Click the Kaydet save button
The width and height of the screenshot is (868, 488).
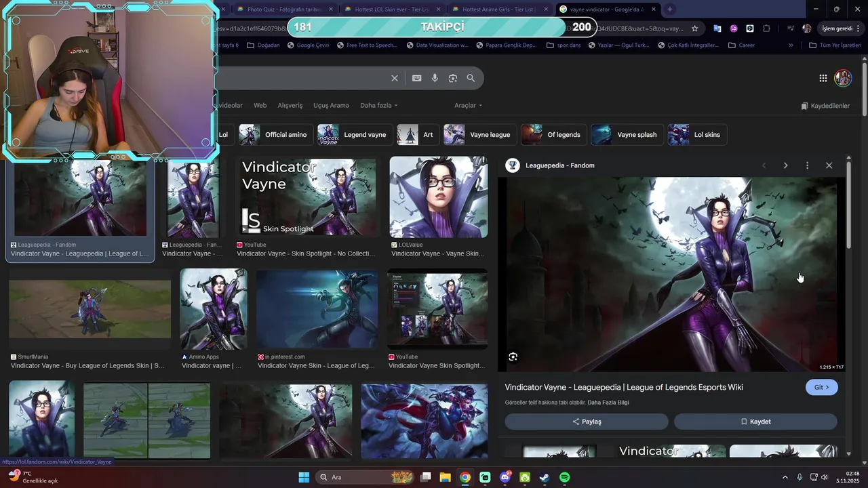point(755,422)
